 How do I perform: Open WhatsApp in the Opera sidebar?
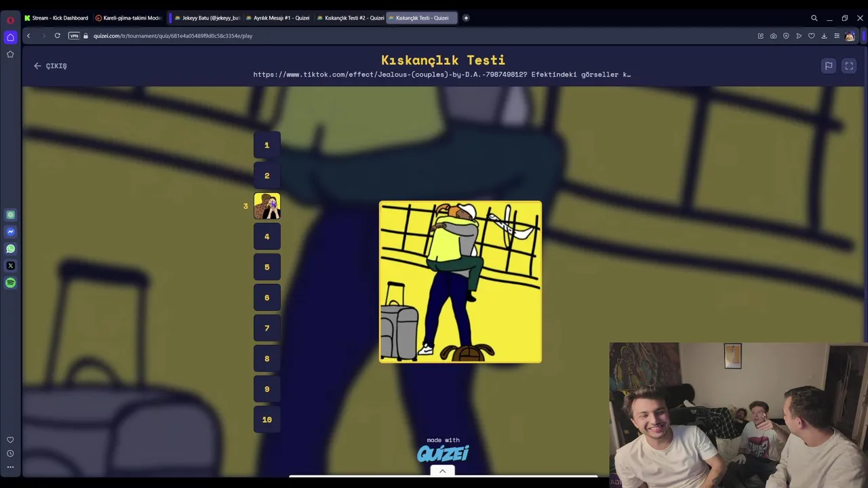(10, 249)
